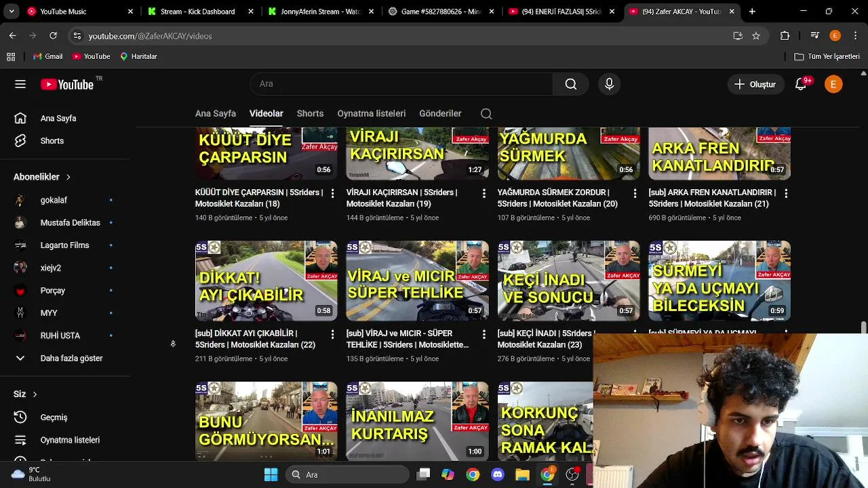Click the page vertical scrollbar thumb
The height and width of the screenshot is (488, 868).
point(863,327)
